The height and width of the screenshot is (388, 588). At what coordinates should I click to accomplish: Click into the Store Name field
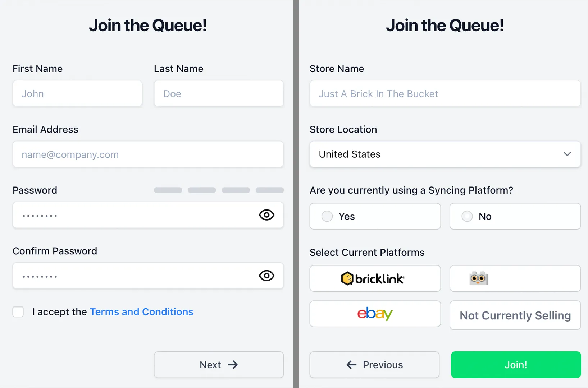(x=445, y=93)
